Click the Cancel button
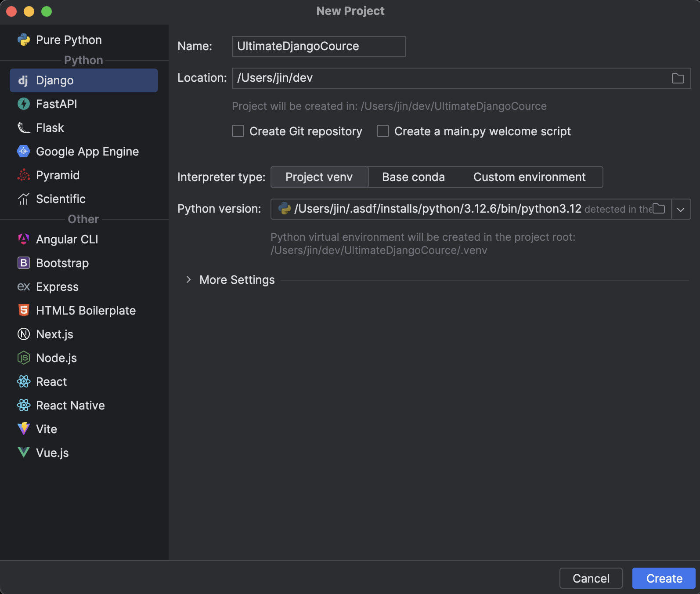Viewport: 700px width, 594px height. coord(591,578)
